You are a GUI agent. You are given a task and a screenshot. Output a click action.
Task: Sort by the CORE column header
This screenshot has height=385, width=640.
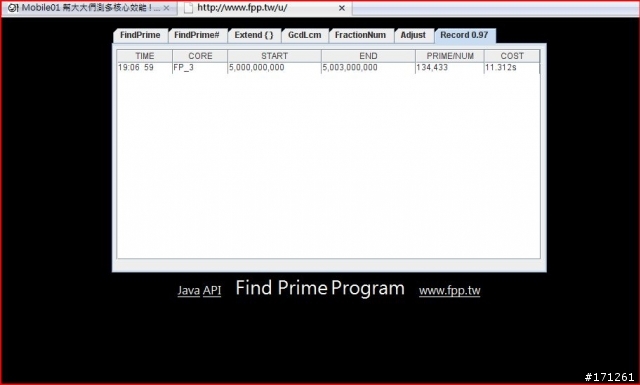point(200,56)
